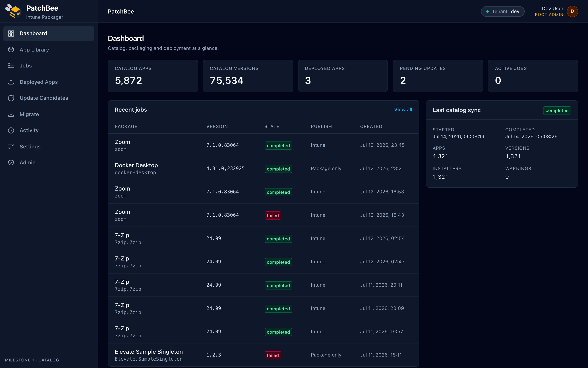Select the Active Jobs card showing 0
This screenshot has height=368, width=588.
click(x=533, y=76)
